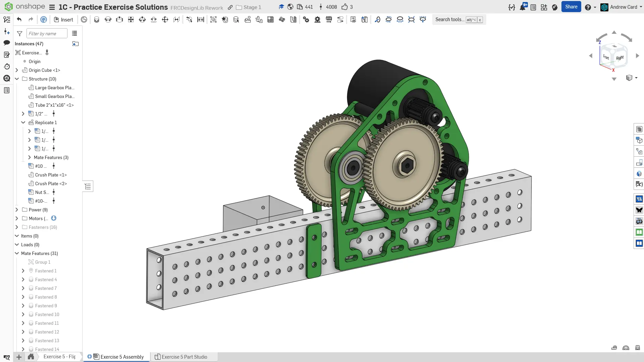This screenshot has width=644, height=362.
Task: Click the Filter by name field
Action: (47, 34)
